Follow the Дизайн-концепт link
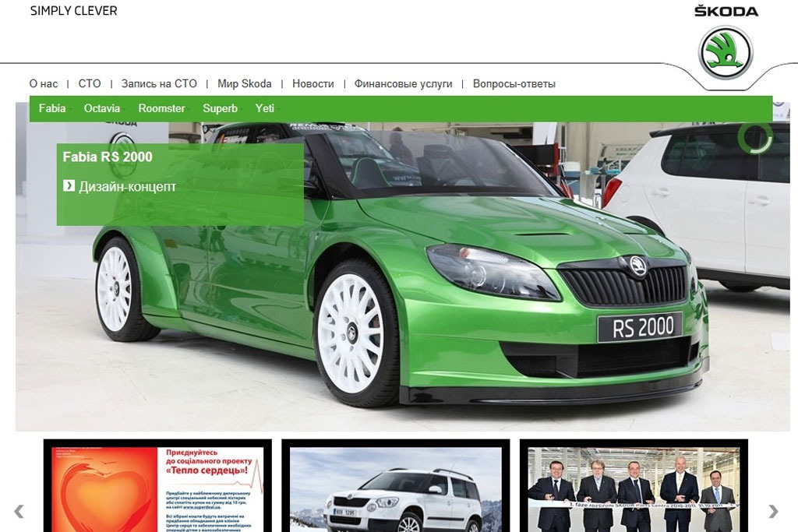 [x=127, y=187]
